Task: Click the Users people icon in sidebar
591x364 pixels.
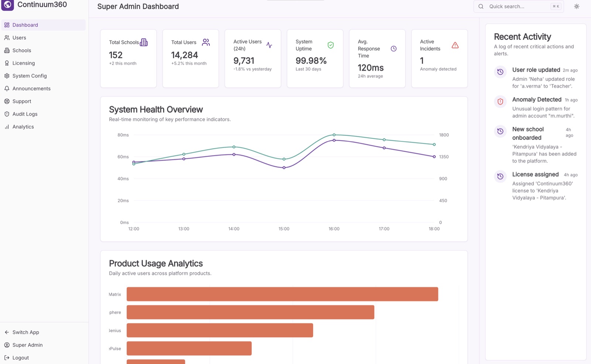Action: click(x=7, y=38)
